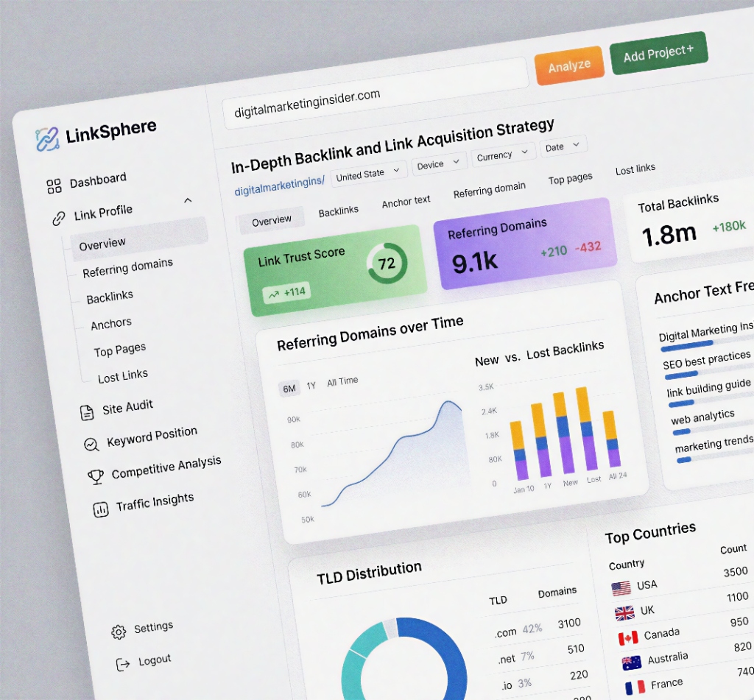The image size is (754, 700).
Task: Open Site Audit menu item
Action: 127,407
